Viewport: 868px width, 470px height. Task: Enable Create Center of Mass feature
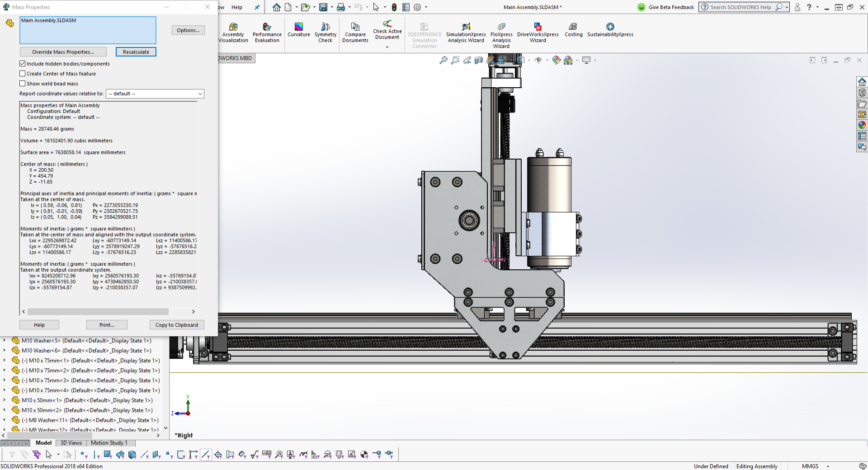pos(23,74)
